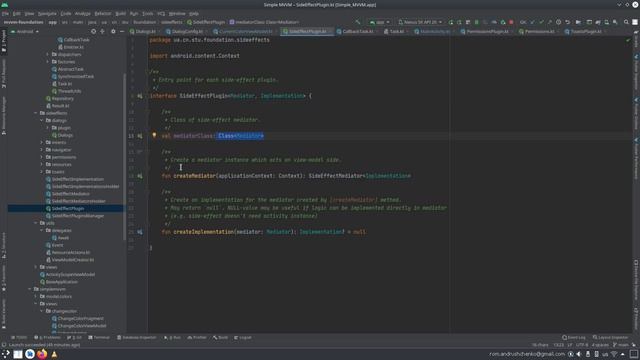The height and width of the screenshot is (360, 640).
Task: Click the Git rollback undo arrow icon
Action: pyautogui.click(x=567, y=22)
